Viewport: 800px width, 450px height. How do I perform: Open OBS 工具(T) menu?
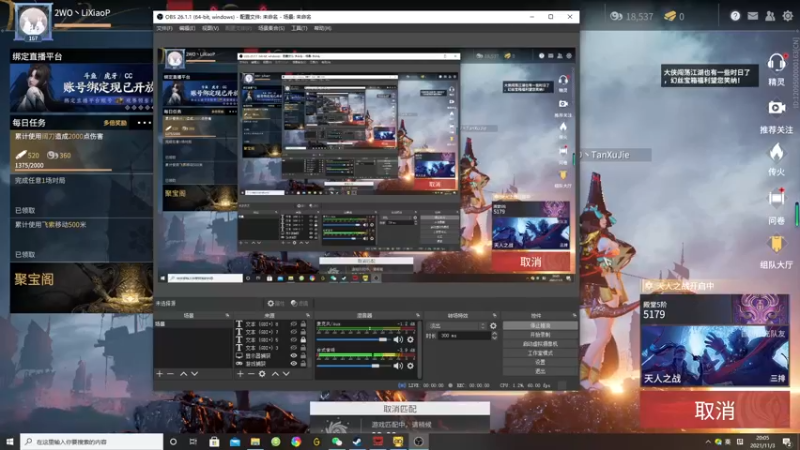tap(299, 28)
